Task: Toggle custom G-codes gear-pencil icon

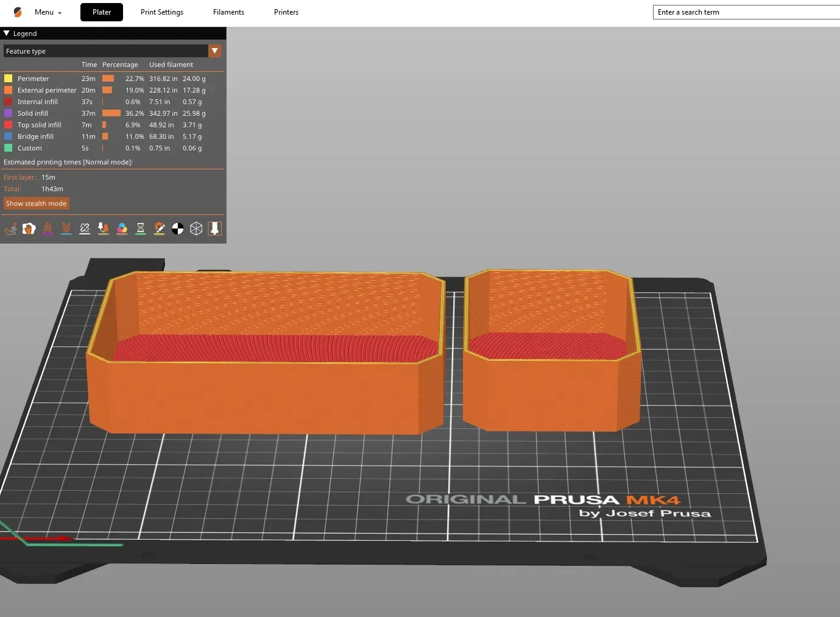Action: [x=159, y=228]
